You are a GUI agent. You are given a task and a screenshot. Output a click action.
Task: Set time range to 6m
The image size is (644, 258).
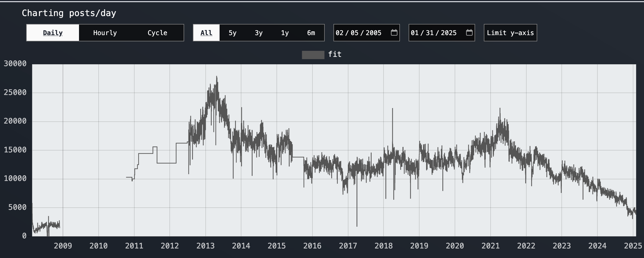(311, 33)
